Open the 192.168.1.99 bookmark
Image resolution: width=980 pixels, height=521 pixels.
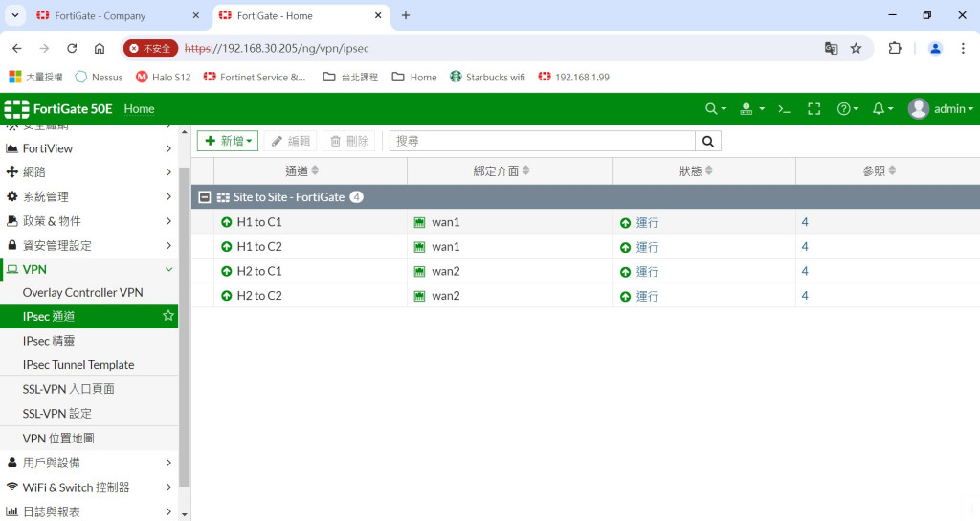tap(574, 77)
